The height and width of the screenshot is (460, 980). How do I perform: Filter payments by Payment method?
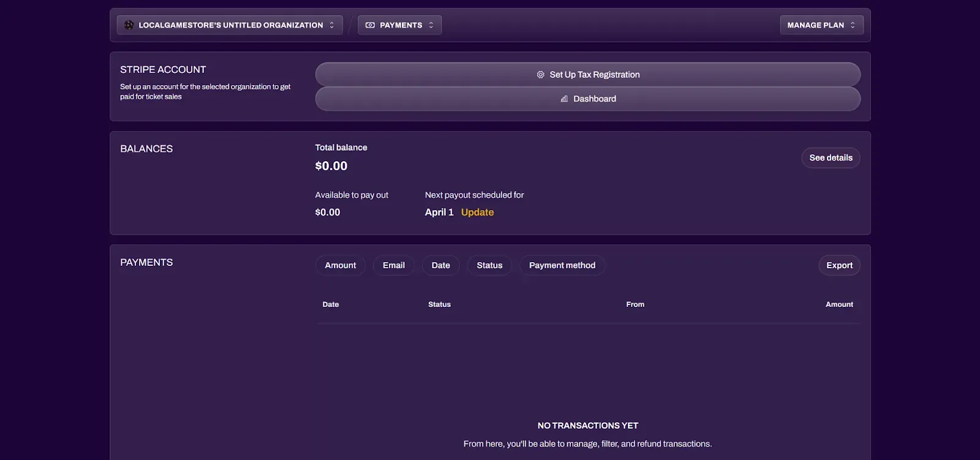[x=562, y=265]
